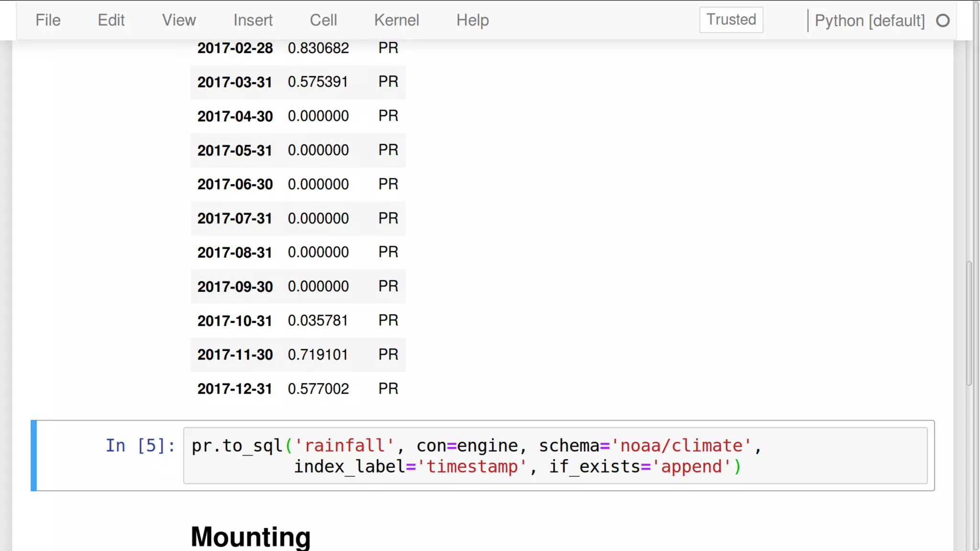
Task: Open the Edit menu
Action: click(x=111, y=20)
